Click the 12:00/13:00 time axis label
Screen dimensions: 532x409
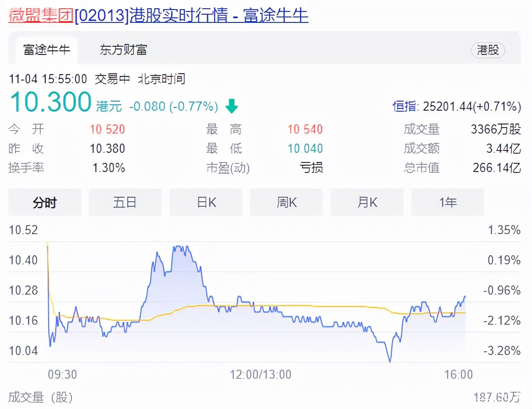(x=261, y=374)
